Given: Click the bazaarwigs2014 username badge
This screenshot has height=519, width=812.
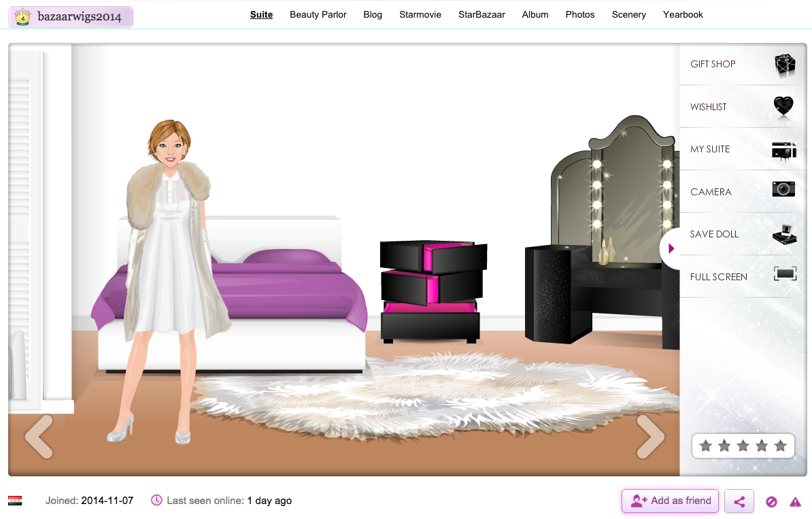Looking at the screenshot, I should (71, 16).
